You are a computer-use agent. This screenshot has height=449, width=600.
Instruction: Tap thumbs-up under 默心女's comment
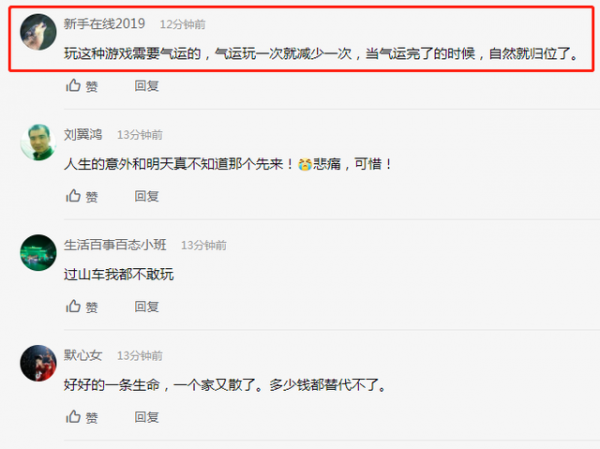pyautogui.click(x=73, y=416)
